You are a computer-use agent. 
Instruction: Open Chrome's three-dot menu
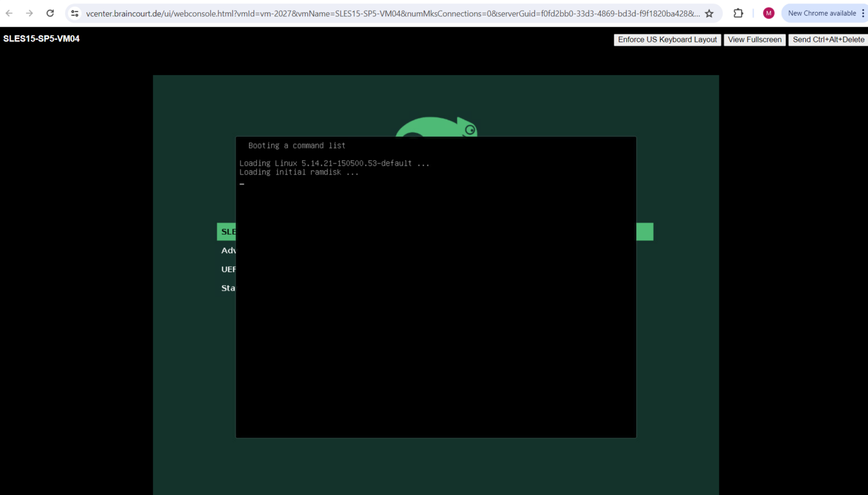(863, 12)
